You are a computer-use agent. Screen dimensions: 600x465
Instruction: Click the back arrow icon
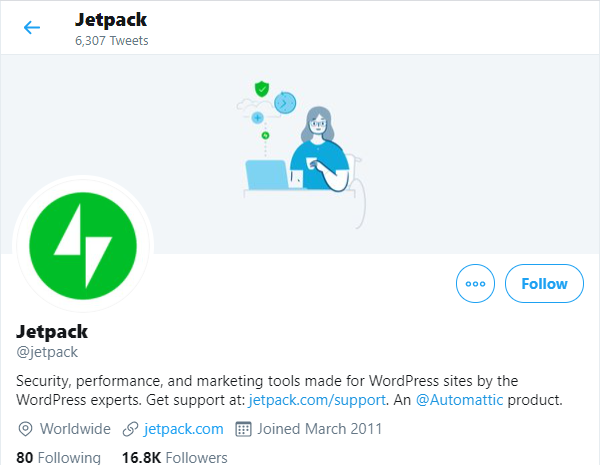(x=32, y=27)
